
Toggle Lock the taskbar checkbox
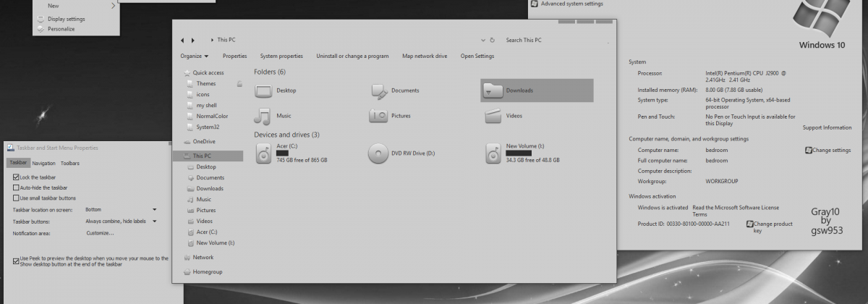pyautogui.click(x=16, y=177)
